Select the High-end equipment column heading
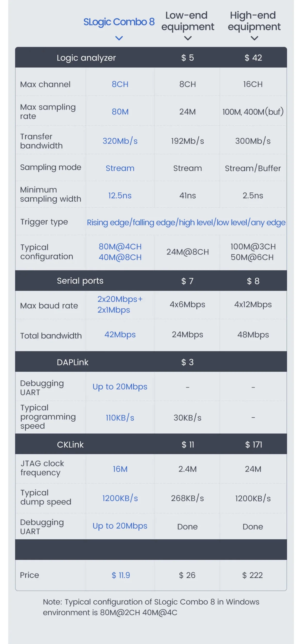The width and height of the screenshot is (306, 644). click(x=254, y=21)
